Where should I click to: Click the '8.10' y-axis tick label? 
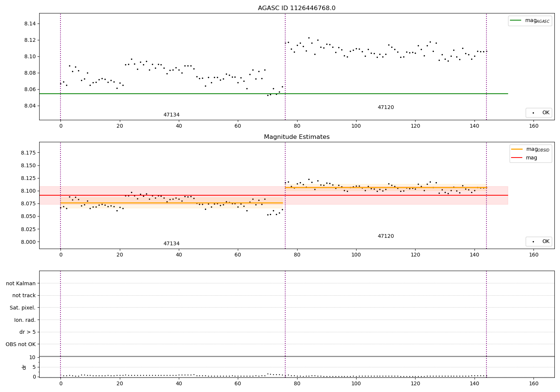(30, 56)
